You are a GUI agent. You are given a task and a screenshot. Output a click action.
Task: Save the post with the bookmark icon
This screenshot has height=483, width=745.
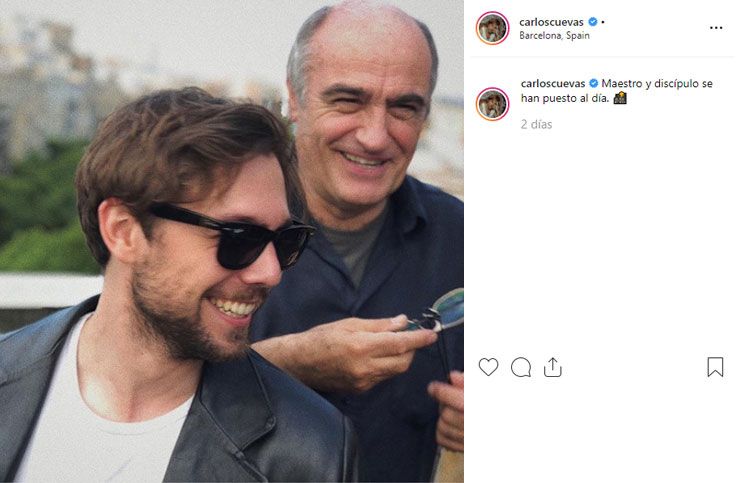pos(715,367)
